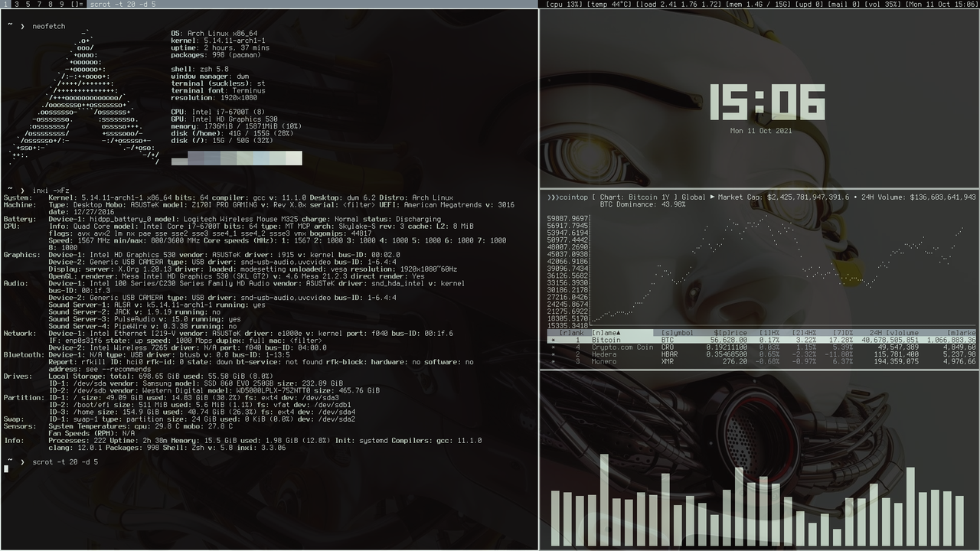Sort cointop by the [7]D% column
The width and height of the screenshot is (980, 551).
click(842, 333)
